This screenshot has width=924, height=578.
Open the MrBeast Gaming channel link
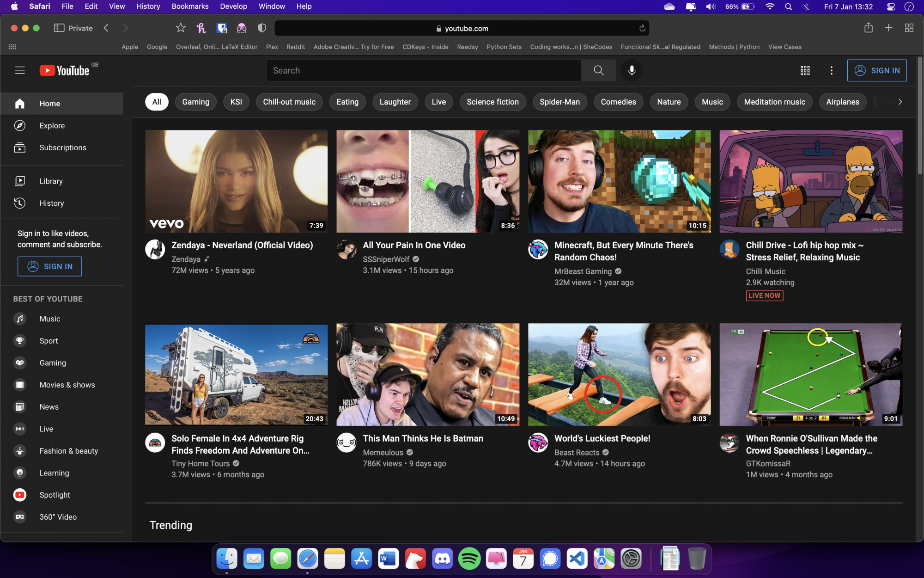tap(583, 271)
